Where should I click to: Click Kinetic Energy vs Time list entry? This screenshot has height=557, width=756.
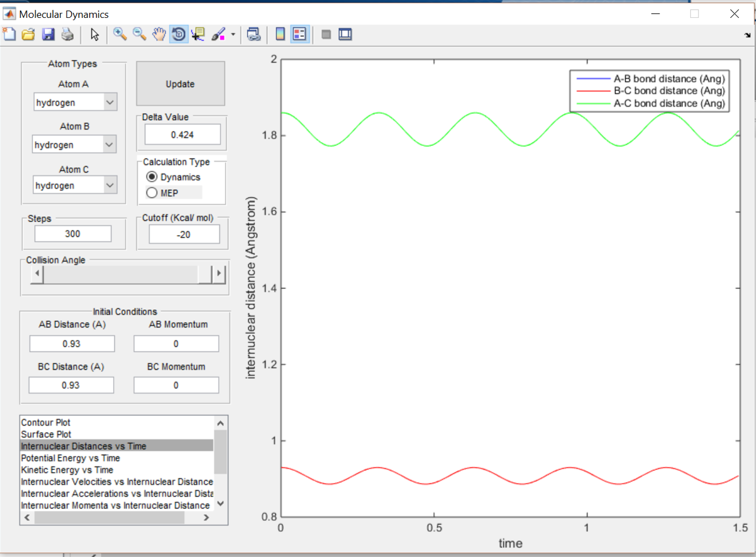click(67, 470)
